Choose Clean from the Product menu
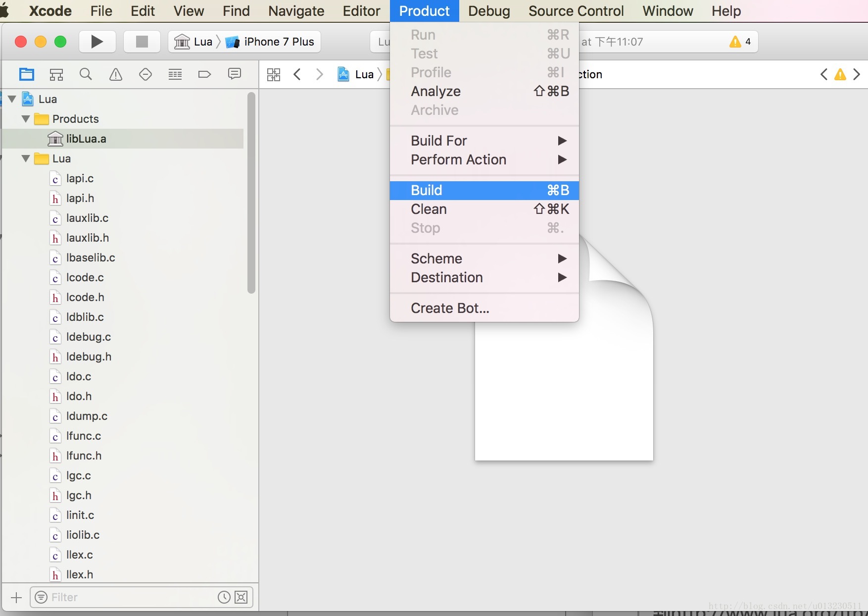The width and height of the screenshot is (868, 616). pos(429,209)
